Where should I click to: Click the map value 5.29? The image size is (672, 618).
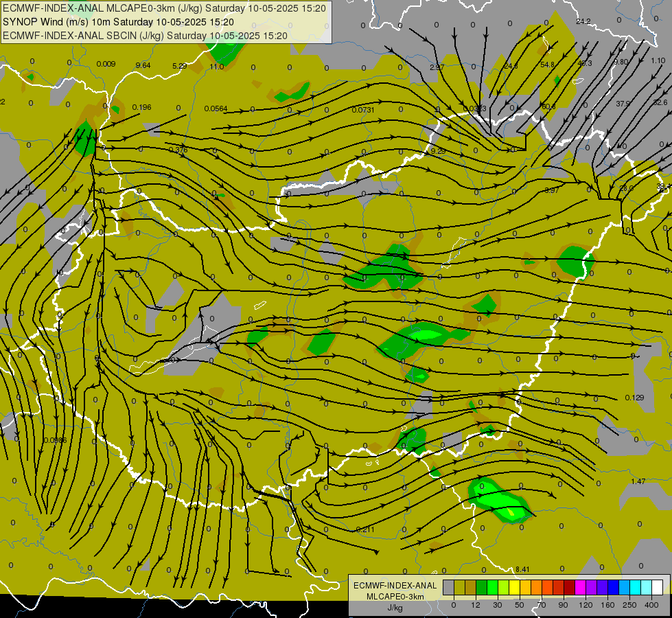tap(180, 66)
